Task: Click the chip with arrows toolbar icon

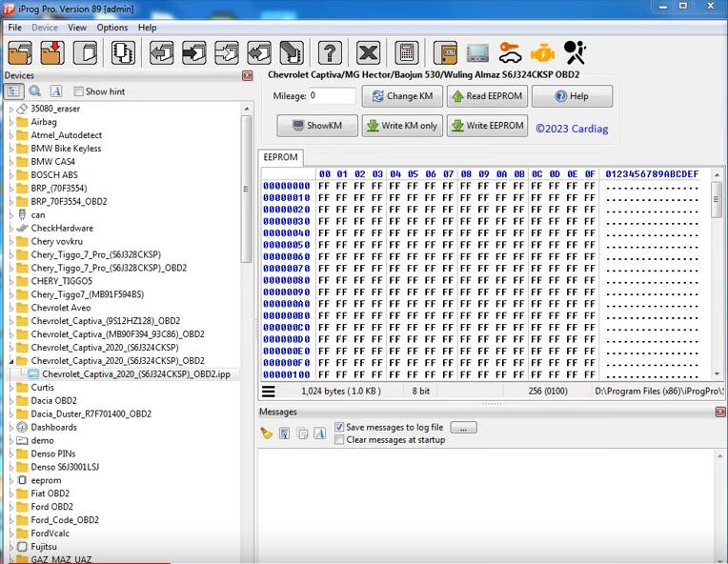Action: 124,53
